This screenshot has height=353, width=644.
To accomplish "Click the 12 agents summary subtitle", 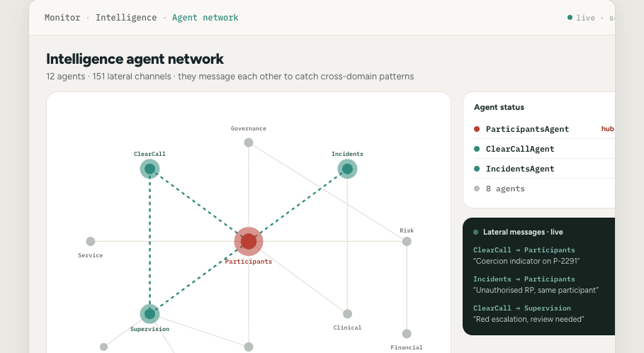I will 230,77.
